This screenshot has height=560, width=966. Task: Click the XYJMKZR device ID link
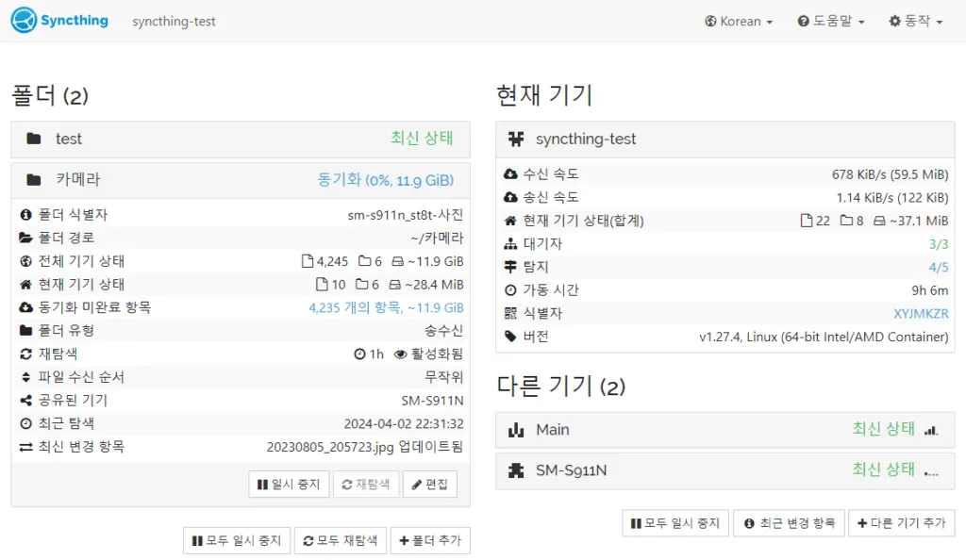coord(921,313)
